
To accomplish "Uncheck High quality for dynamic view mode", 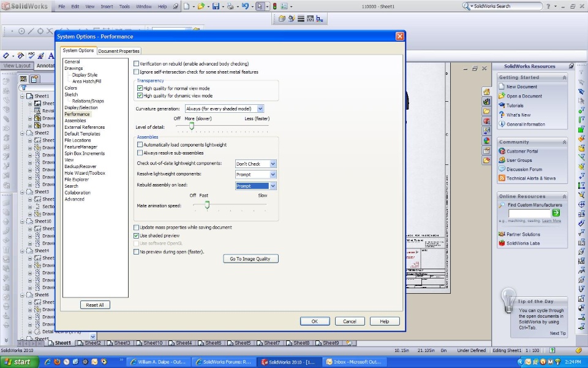I will (x=140, y=96).
